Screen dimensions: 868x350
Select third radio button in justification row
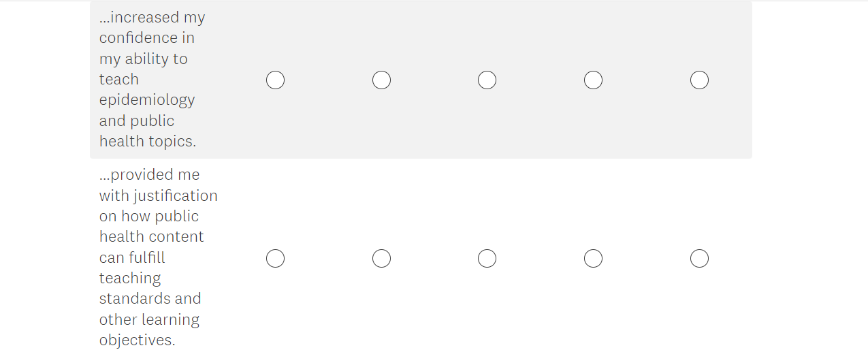487,259
